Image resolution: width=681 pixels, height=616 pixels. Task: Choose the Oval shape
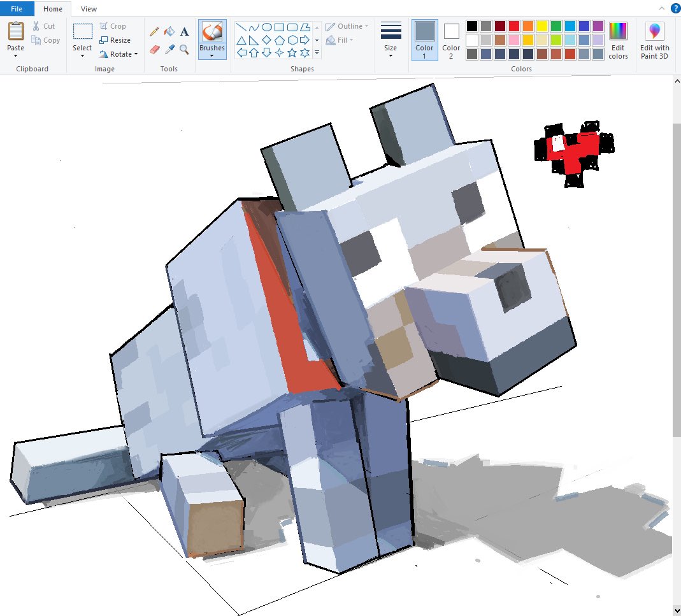pos(267,27)
